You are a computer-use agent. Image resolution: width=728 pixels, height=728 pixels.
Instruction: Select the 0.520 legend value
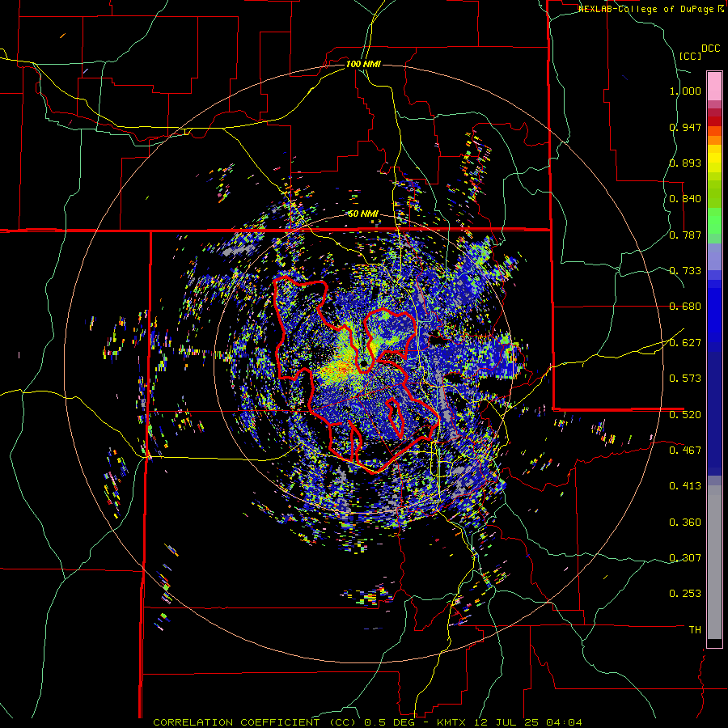click(x=685, y=415)
